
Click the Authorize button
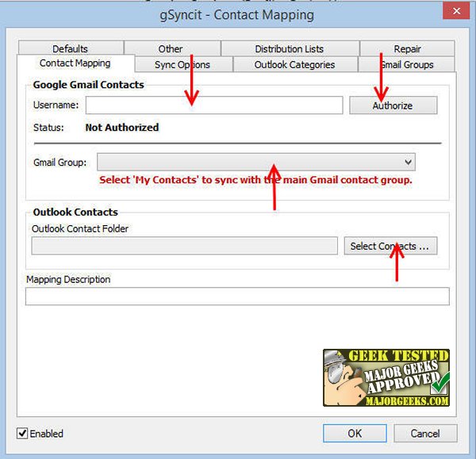[393, 105]
